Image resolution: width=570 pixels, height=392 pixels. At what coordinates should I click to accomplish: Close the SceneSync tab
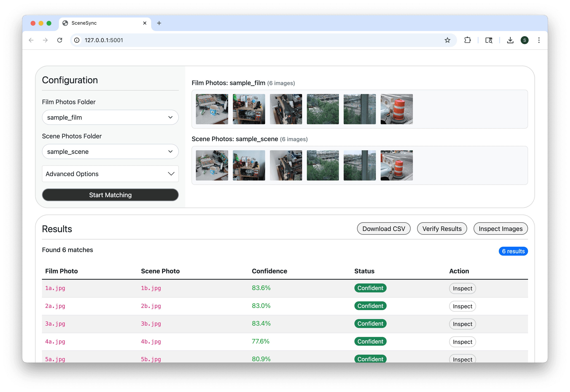145,23
